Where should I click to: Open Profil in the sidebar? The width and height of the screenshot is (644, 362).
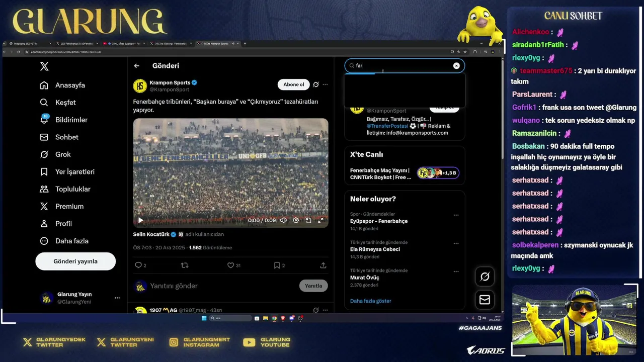click(x=56, y=223)
